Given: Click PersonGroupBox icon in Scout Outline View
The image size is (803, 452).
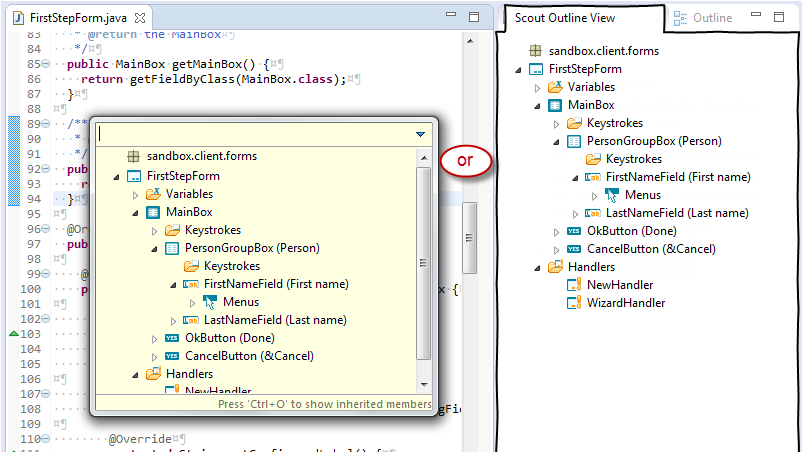Looking at the screenshot, I should 574,141.
